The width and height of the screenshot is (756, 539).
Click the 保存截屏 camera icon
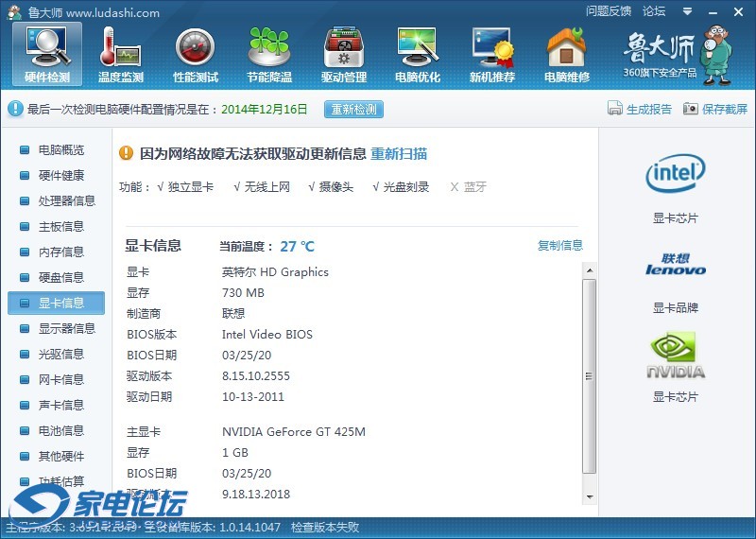(691, 109)
